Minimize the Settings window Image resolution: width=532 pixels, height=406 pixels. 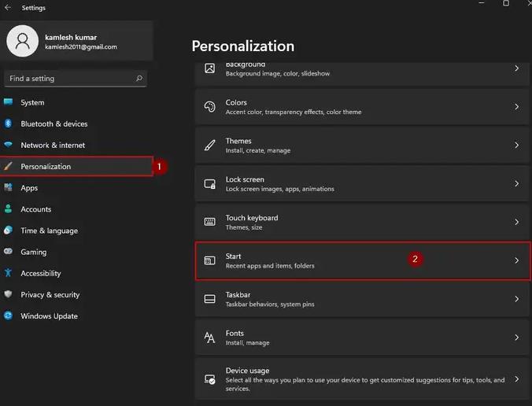(x=482, y=2)
